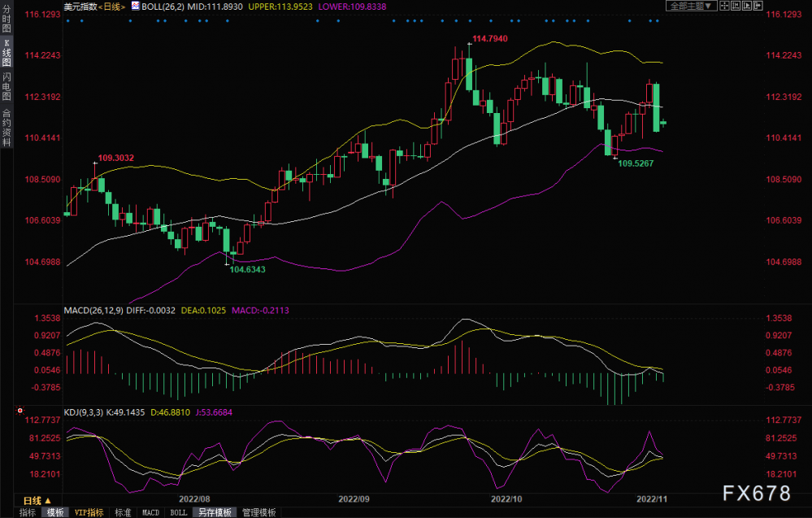
Task: Click the BOLL indicator chart icon
Action: tap(135, 7)
